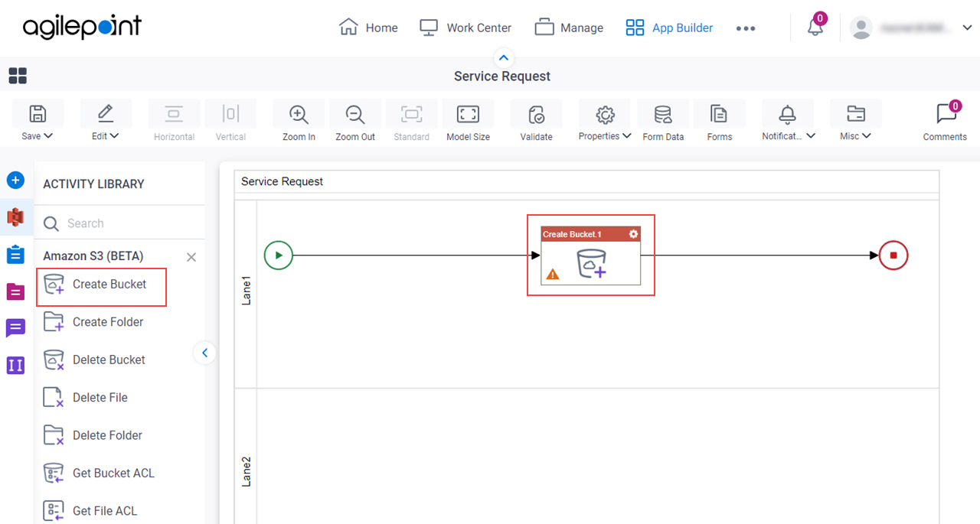Click the blue plus icon in the left sidebar
Screen dimensions: 980x524
[15, 180]
